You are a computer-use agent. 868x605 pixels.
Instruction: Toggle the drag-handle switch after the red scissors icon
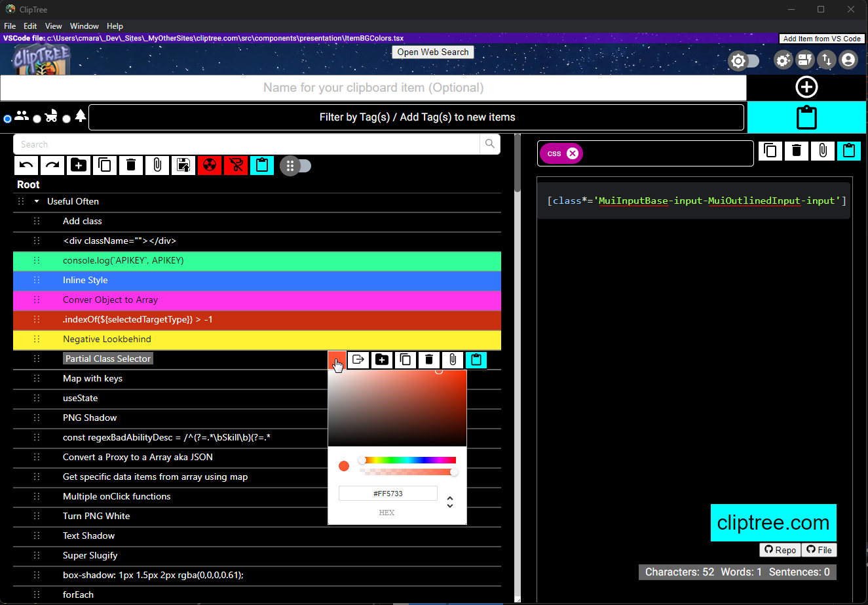coord(296,165)
